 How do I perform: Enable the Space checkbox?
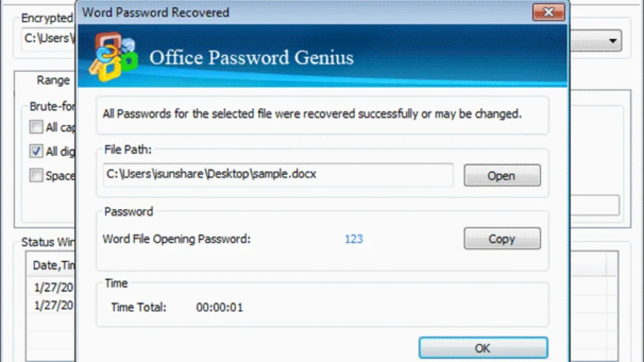36,175
